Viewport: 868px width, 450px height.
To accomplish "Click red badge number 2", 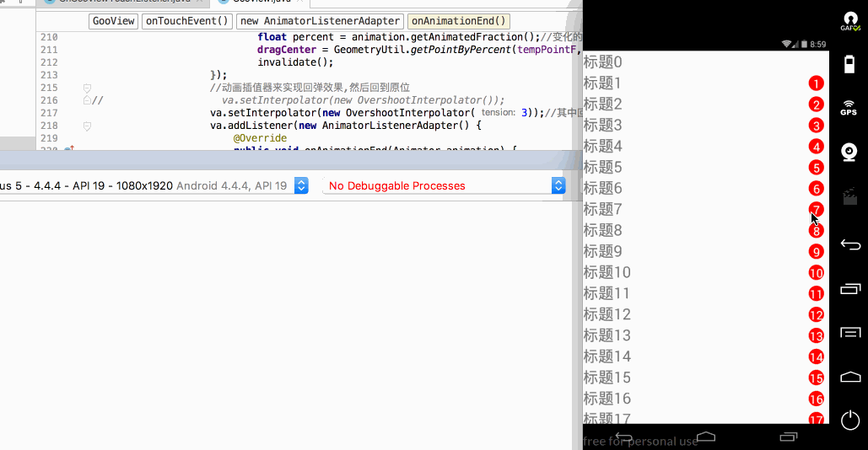I will click(x=816, y=104).
